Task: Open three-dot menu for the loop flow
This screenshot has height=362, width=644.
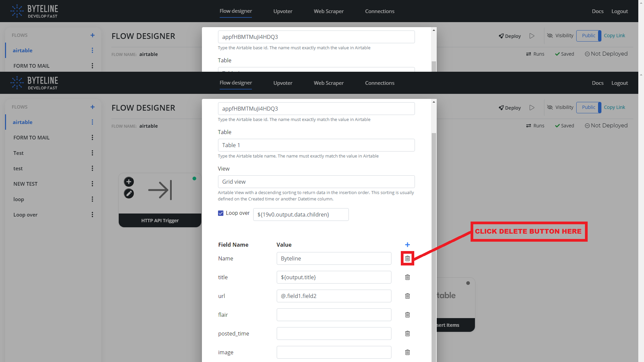Action: pos(92,199)
